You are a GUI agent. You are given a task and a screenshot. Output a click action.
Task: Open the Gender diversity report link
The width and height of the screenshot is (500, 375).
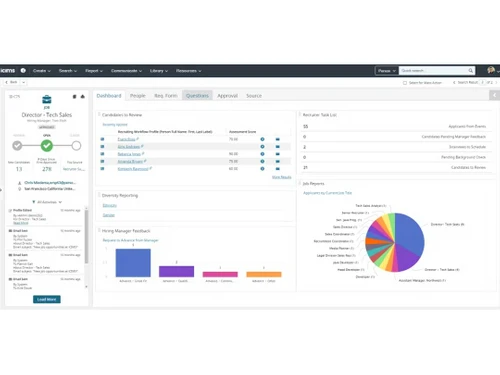tap(109, 215)
